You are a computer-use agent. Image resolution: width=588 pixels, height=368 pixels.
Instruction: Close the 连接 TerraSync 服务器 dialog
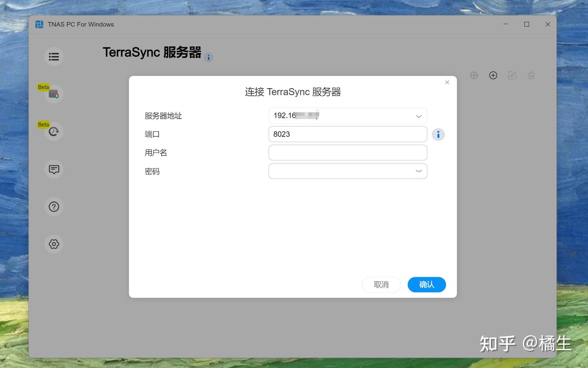(x=447, y=82)
